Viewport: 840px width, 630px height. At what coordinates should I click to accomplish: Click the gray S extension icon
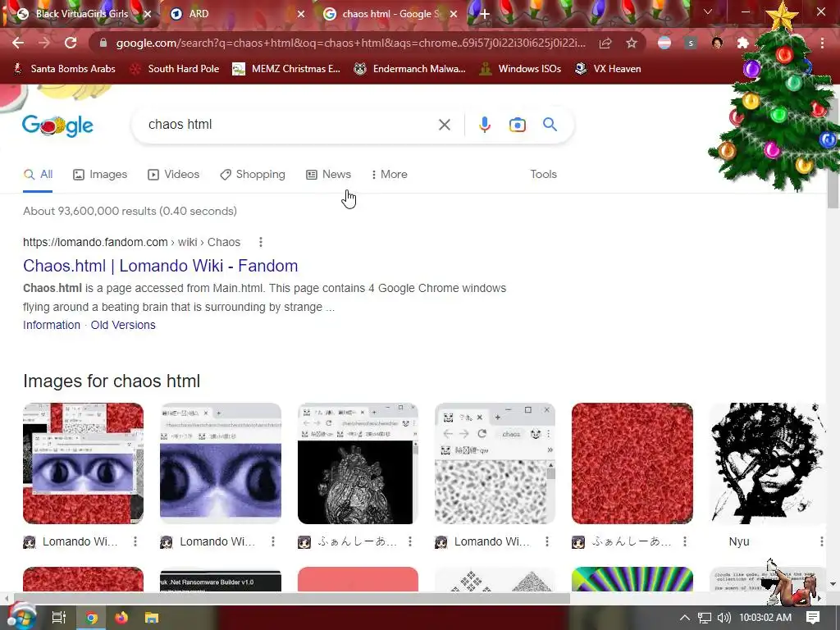click(x=691, y=43)
